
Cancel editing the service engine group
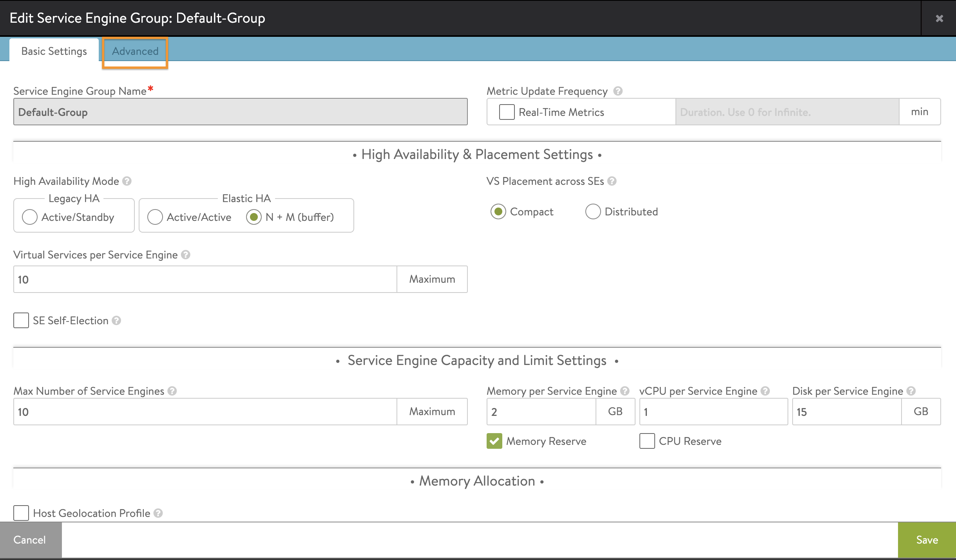tap(30, 540)
